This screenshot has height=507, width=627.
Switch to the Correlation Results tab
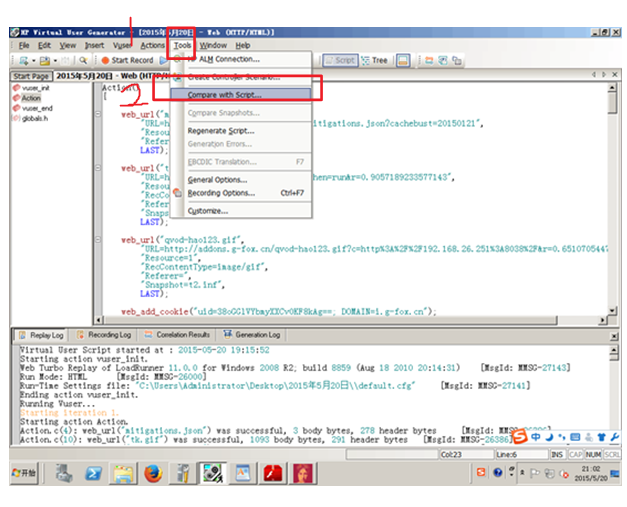178,335
